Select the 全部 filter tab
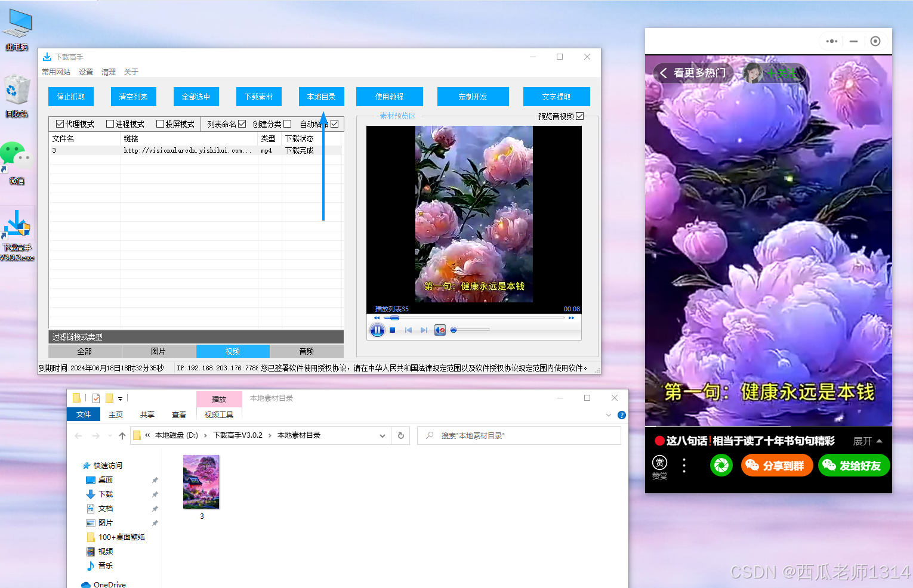Screen dimensions: 913x588 tap(85, 351)
